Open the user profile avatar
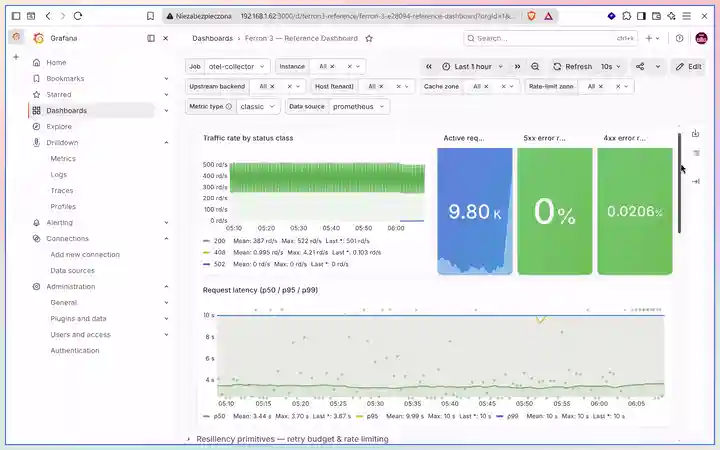 701,39
